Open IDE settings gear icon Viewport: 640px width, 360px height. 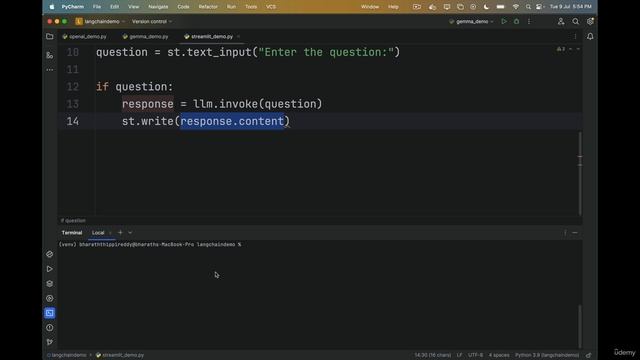pos(590,21)
